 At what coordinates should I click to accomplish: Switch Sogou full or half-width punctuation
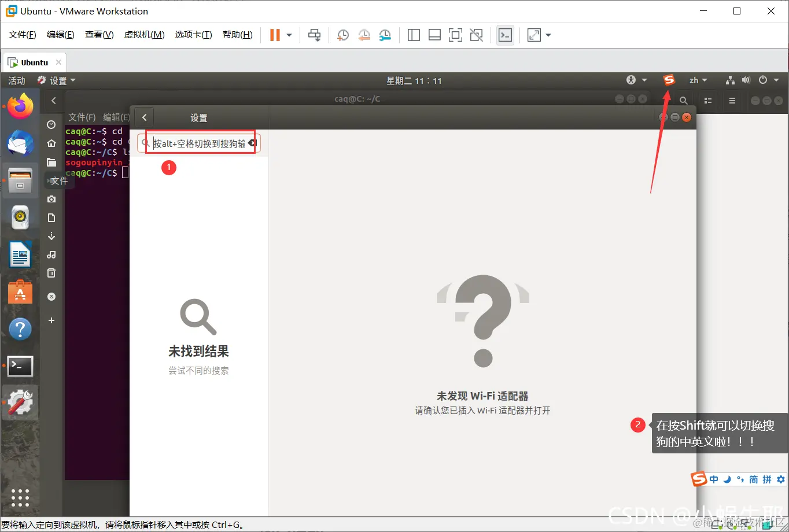[x=742, y=479]
